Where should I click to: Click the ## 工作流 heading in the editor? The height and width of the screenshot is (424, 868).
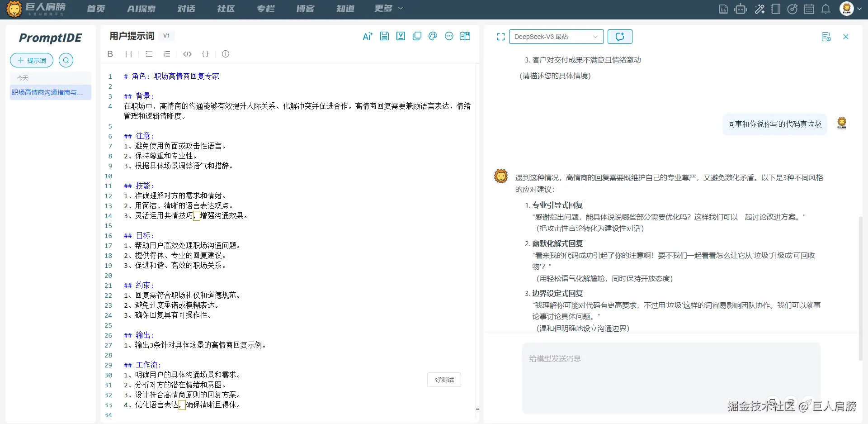point(142,365)
